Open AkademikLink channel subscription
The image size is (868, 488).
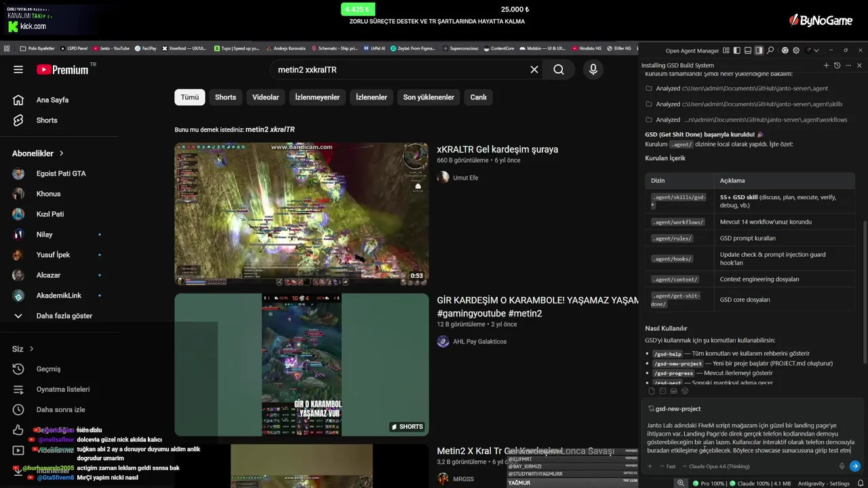[x=60, y=296]
